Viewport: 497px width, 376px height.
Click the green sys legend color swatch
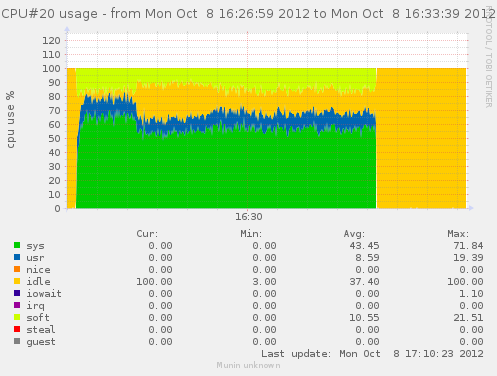tap(17, 245)
